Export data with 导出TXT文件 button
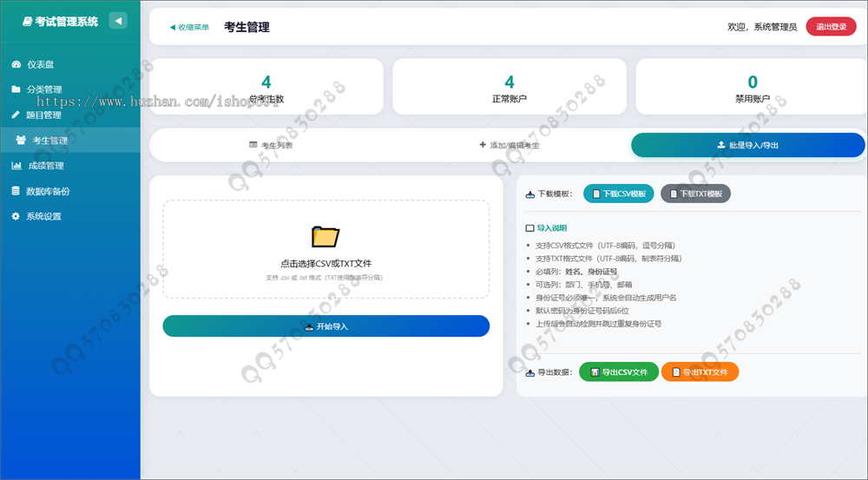This screenshot has width=868, height=480. click(700, 372)
